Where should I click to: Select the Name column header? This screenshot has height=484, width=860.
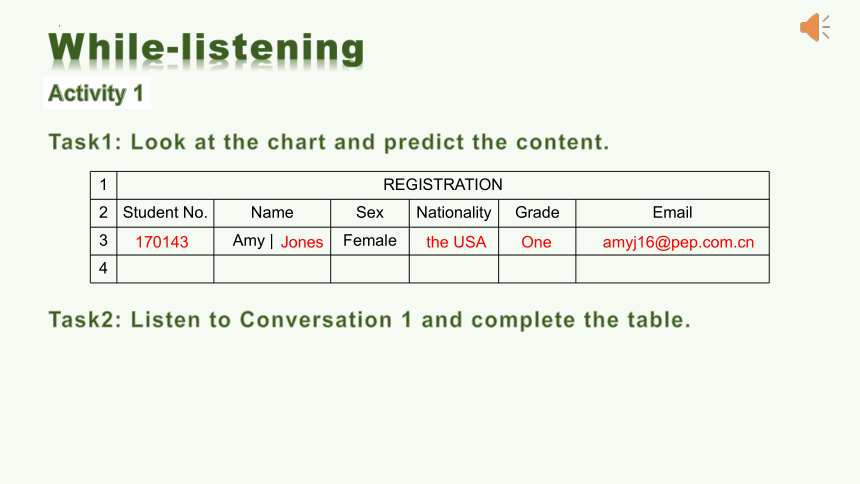272,213
